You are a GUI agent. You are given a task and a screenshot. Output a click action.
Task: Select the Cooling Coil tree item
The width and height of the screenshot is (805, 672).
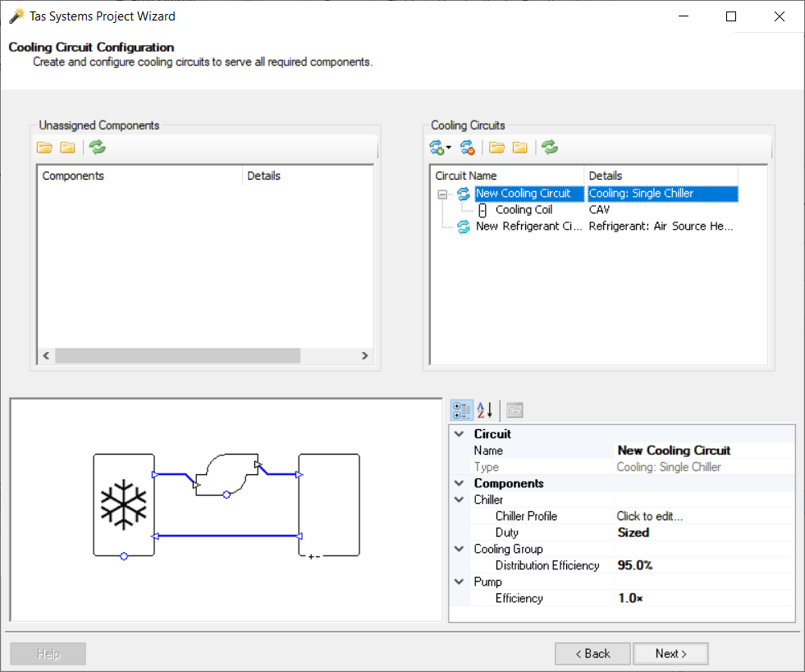[x=524, y=210]
